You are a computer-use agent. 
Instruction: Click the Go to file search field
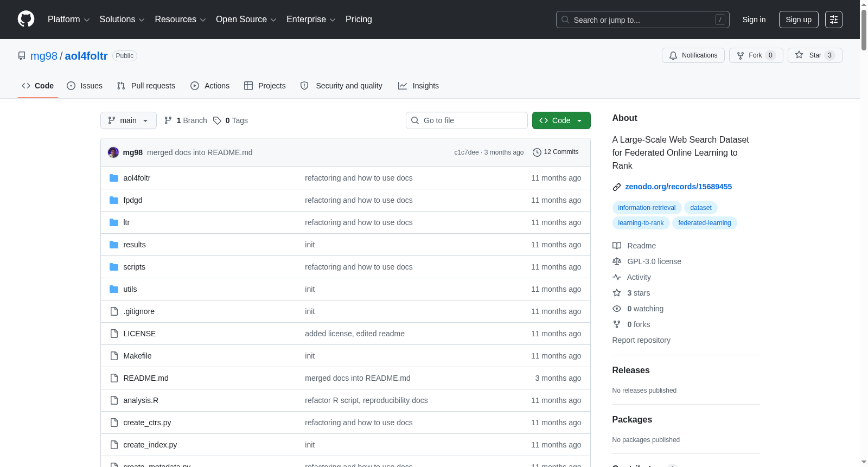point(467,120)
